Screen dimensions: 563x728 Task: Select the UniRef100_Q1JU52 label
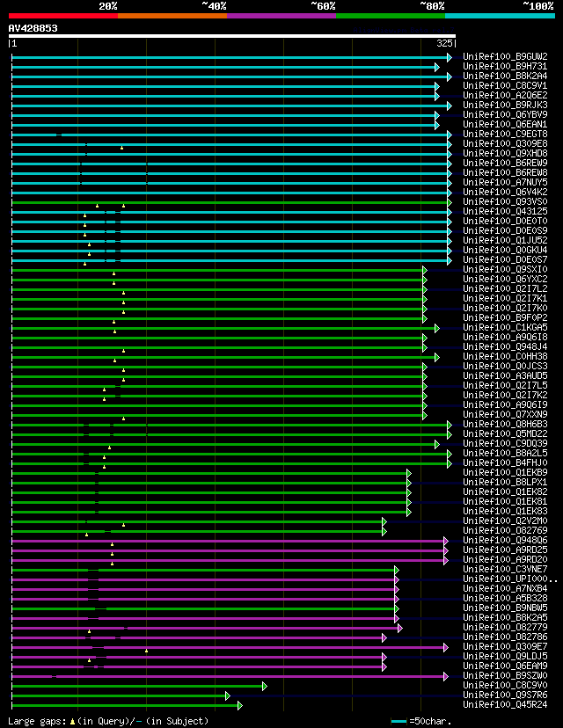[x=506, y=240]
